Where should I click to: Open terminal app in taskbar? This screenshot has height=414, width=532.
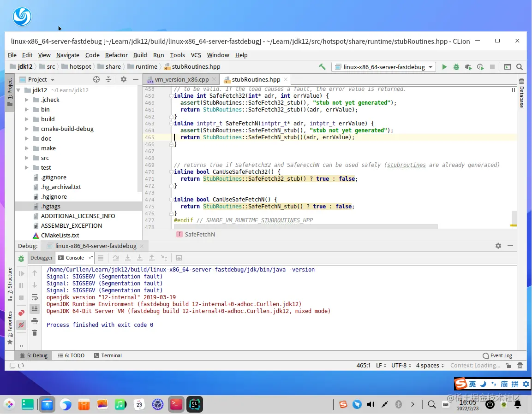click(176, 404)
